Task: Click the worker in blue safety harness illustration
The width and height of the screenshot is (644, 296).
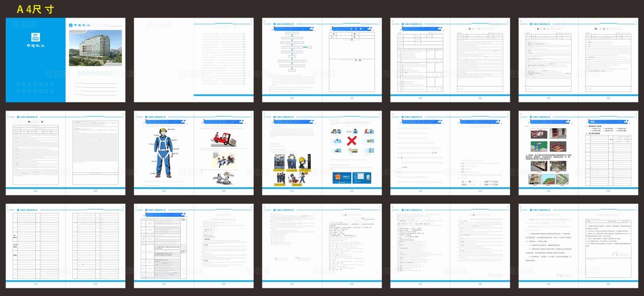Action: [x=163, y=152]
